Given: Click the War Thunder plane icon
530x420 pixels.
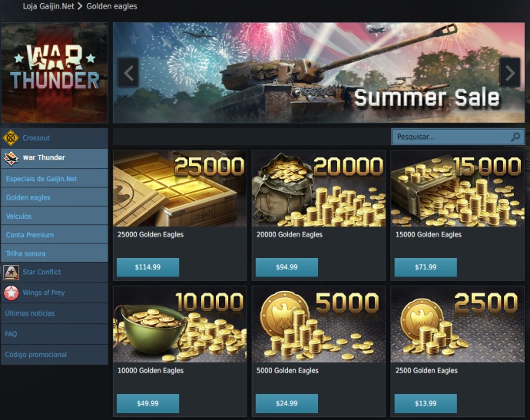Looking at the screenshot, I should [11, 158].
